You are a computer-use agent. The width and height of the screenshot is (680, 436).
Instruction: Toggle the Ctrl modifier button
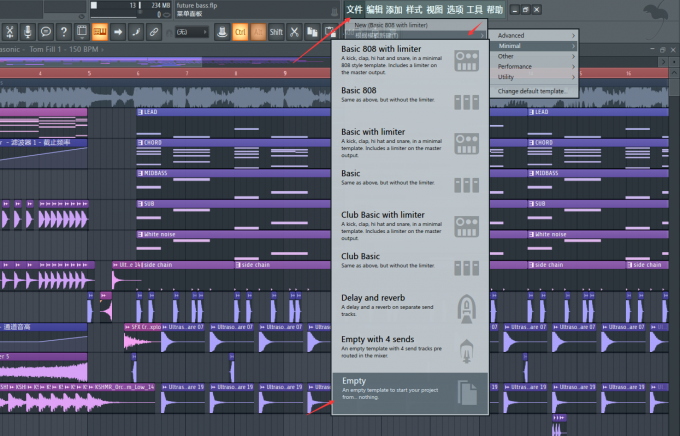click(240, 32)
